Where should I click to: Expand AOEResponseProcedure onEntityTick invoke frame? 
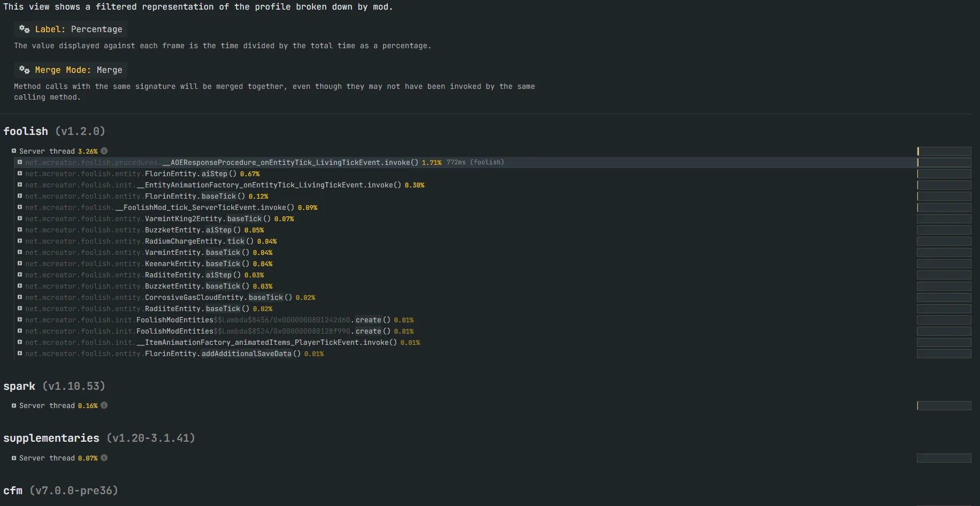20,162
